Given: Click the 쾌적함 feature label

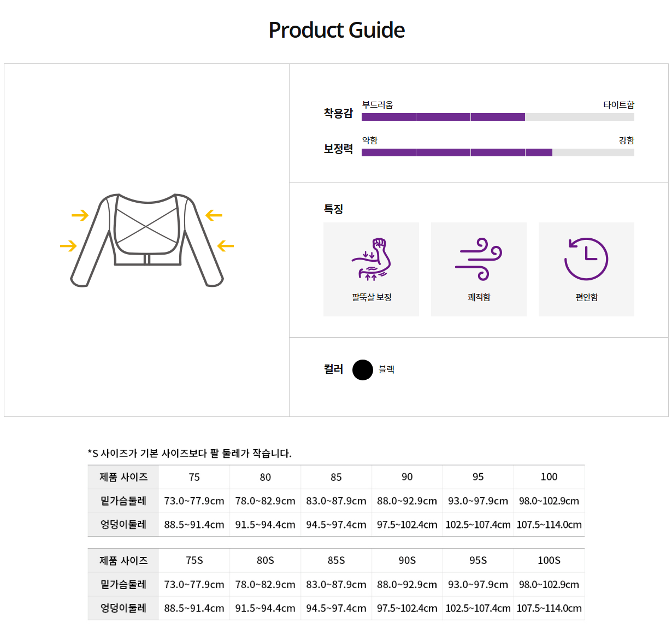Looking at the screenshot, I should (x=479, y=297).
